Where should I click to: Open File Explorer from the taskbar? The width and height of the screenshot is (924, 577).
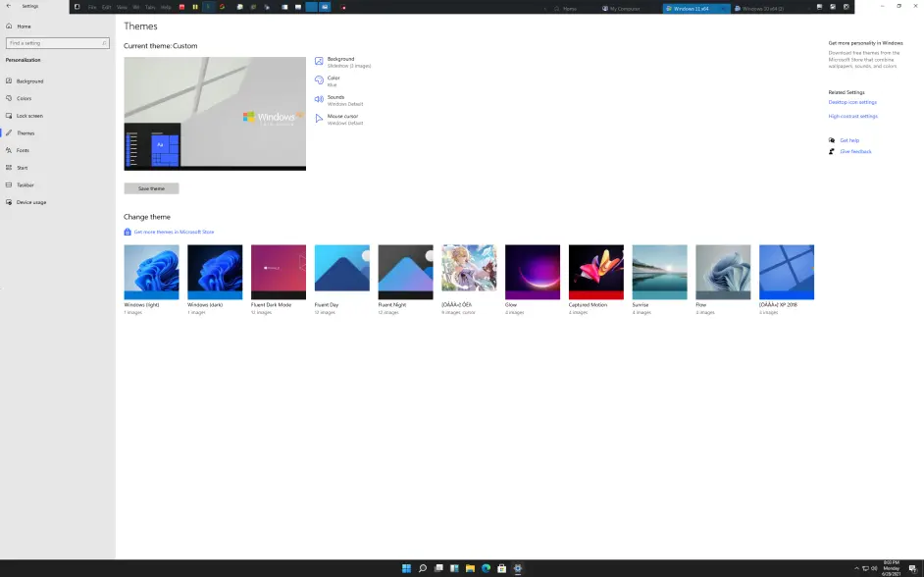(470, 568)
